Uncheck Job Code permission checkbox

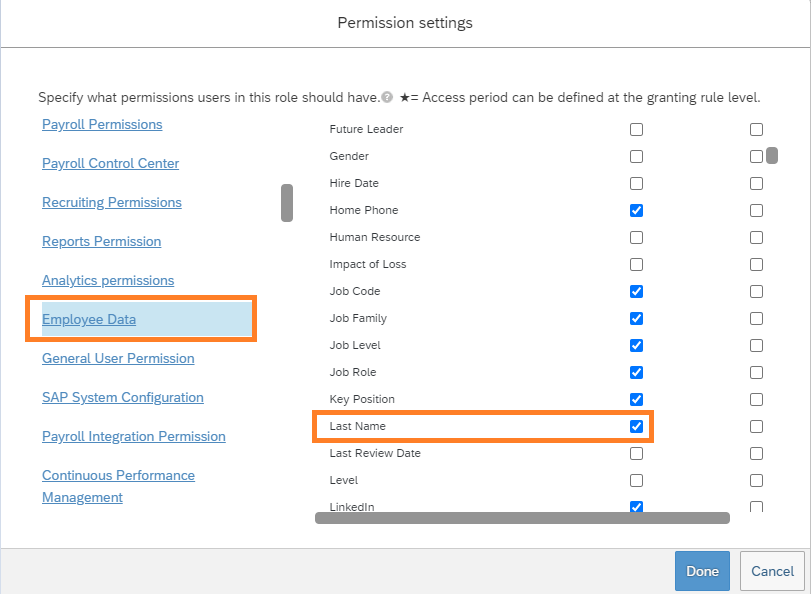(636, 291)
